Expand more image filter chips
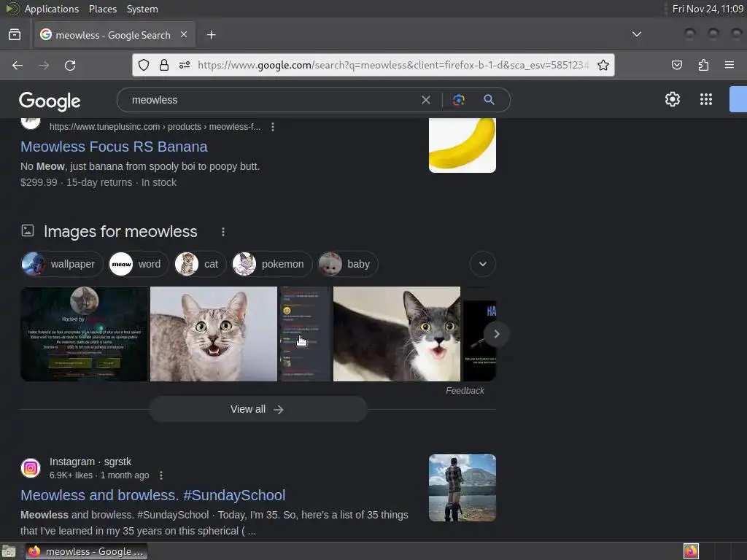This screenshot has height=560, width=747. tap(483, 264)
